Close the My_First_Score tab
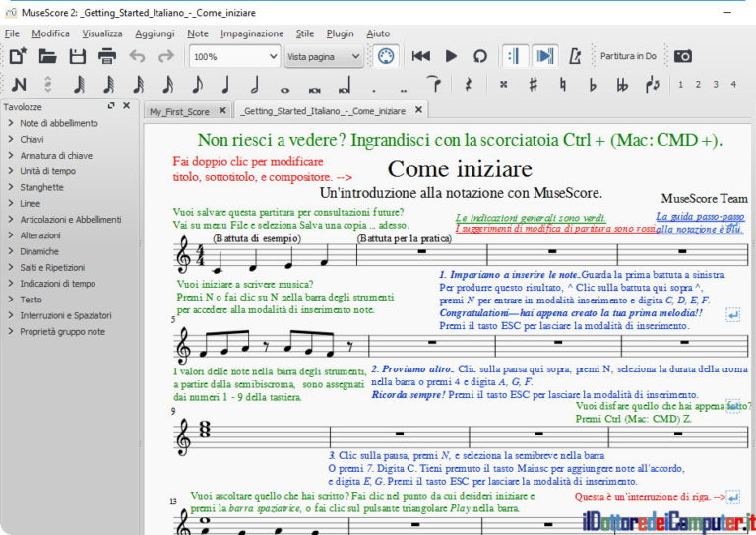This screenshot has width=756, height=535. tap(222, 110)
